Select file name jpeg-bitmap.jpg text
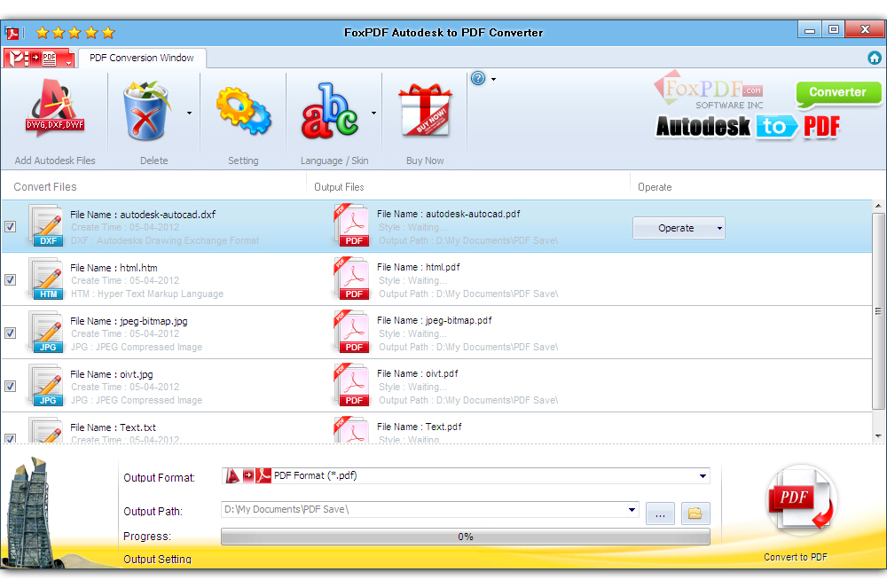This screenshot has width=887, height=588. pos(153,321)
